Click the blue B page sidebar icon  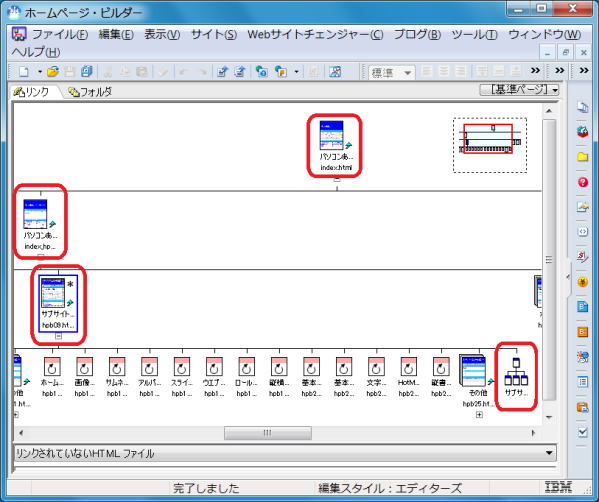(x=582, y=307)
